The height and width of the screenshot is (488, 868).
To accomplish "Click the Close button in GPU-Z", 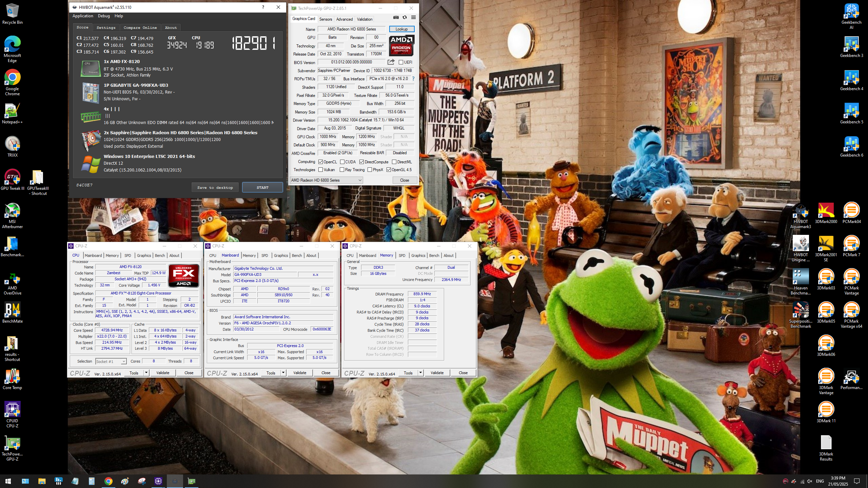I will coord(405,180).
